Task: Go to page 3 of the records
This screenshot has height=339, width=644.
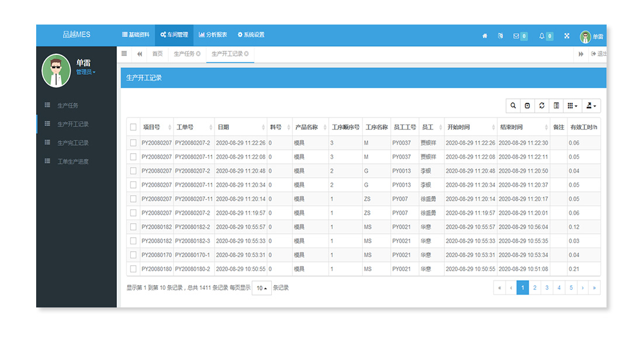Action: (x=547, y=288)
